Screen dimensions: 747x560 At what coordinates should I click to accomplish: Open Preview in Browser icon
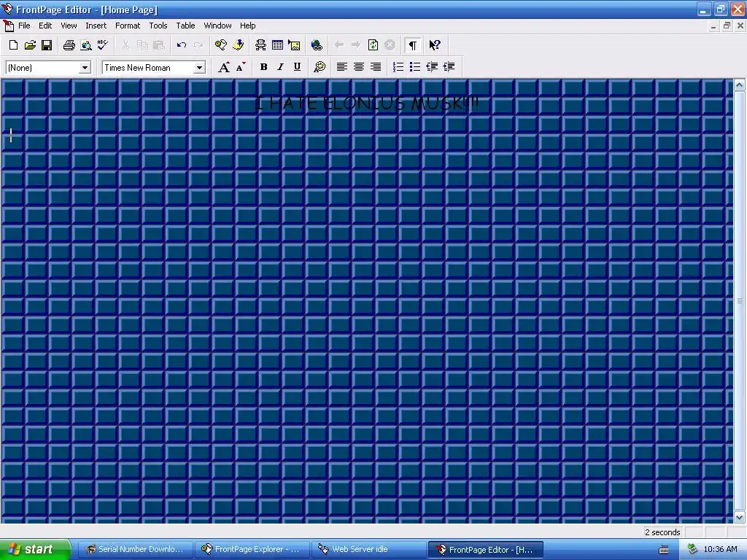[86, 45]
